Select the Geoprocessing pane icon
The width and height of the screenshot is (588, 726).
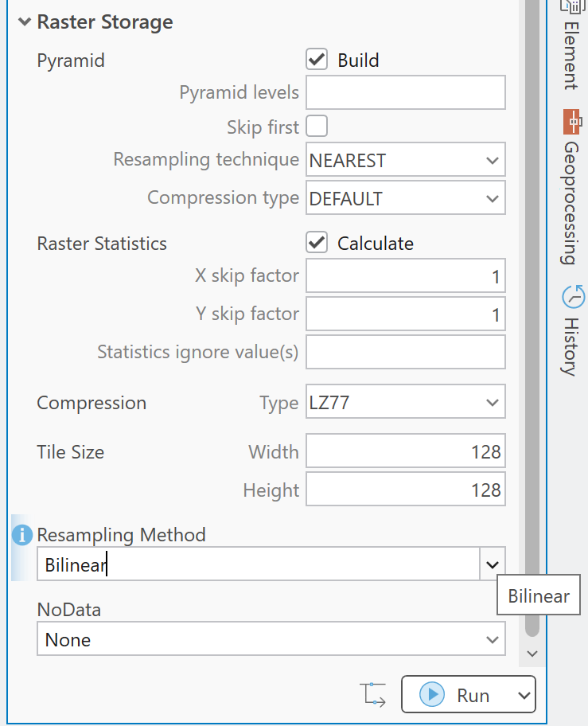(572, 122)
